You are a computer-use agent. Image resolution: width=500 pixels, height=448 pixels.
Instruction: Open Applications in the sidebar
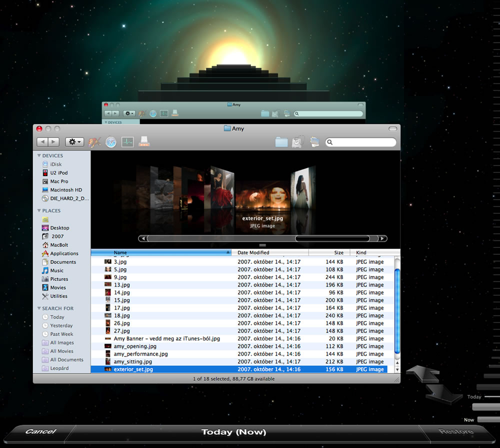click(x=64, y=253)
